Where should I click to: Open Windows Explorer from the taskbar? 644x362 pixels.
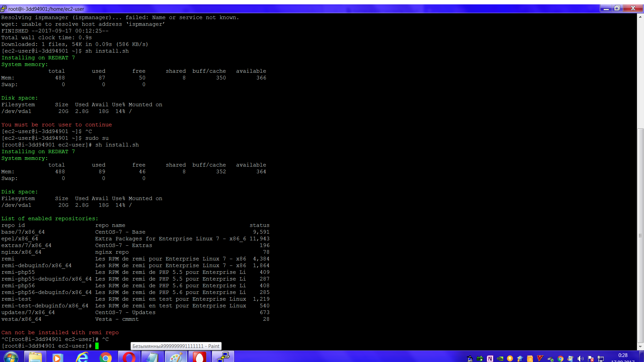(35, 357)
